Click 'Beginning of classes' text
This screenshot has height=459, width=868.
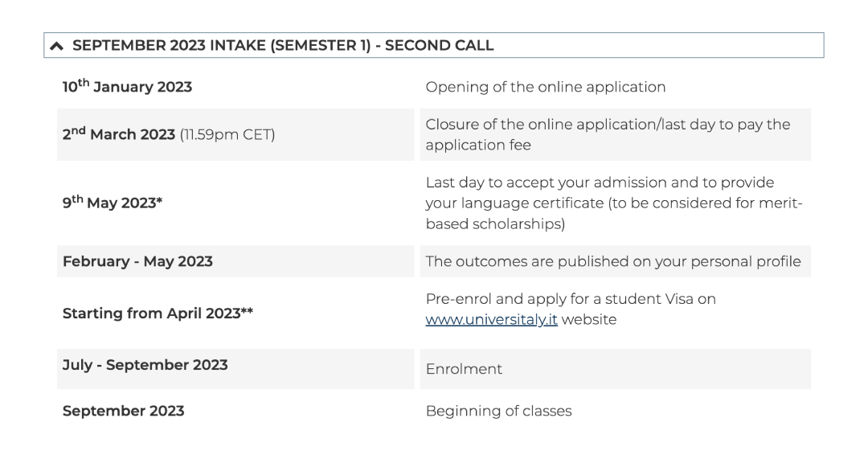[498, 411]
